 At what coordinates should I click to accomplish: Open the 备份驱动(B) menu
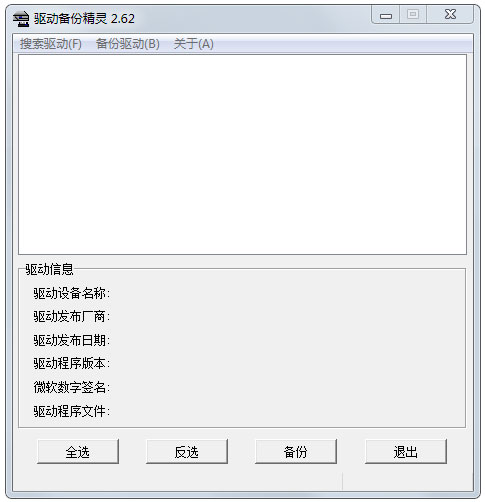pyautogui.click(x=128, y=44)
